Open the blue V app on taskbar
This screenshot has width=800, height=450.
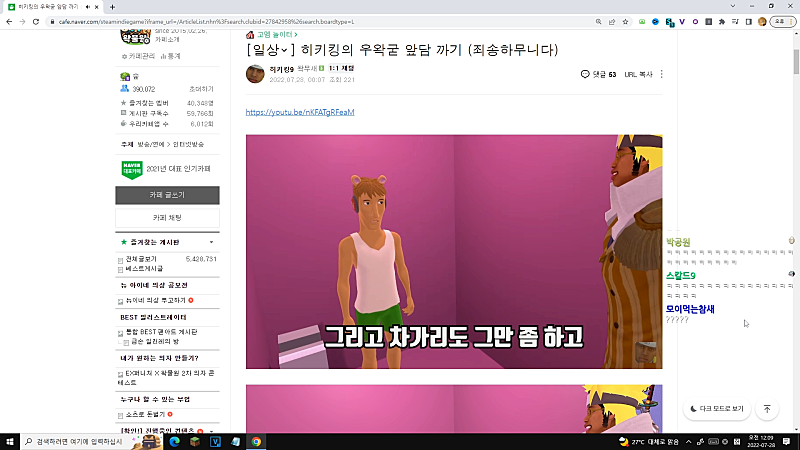pyautogui.click(x=215, y=441)
